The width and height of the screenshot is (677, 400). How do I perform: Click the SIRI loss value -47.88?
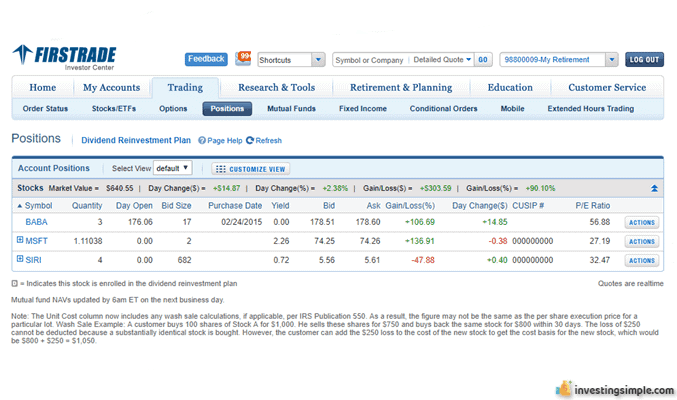tap(423, 260)
